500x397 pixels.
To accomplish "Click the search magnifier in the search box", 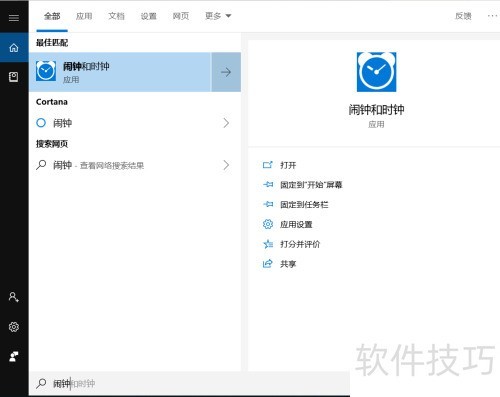I will coord(41,383).
